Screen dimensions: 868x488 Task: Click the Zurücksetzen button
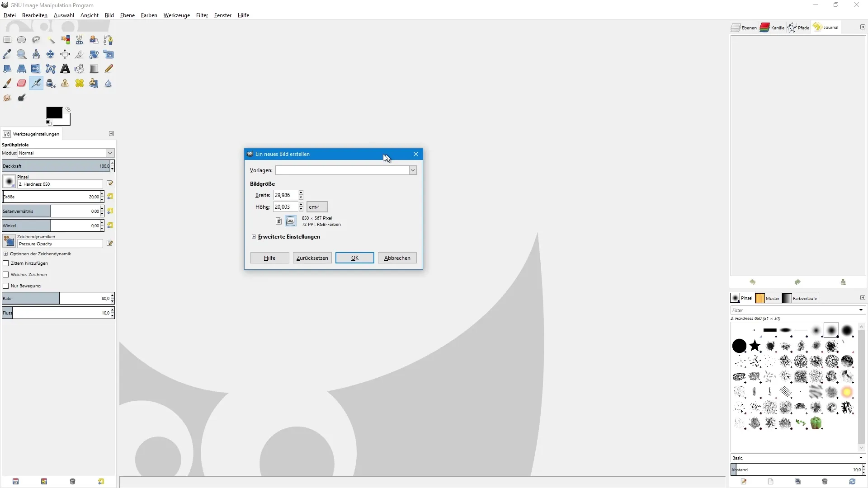(x=312, y=258)
